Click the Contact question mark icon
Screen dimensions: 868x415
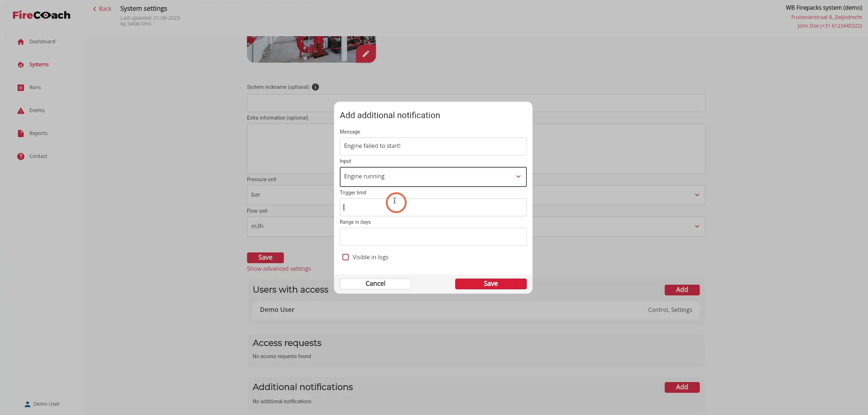[21, 156]
